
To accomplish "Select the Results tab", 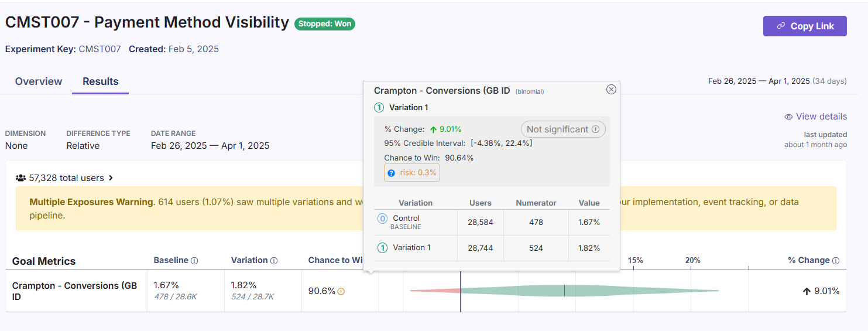I will tap(100, 81).
